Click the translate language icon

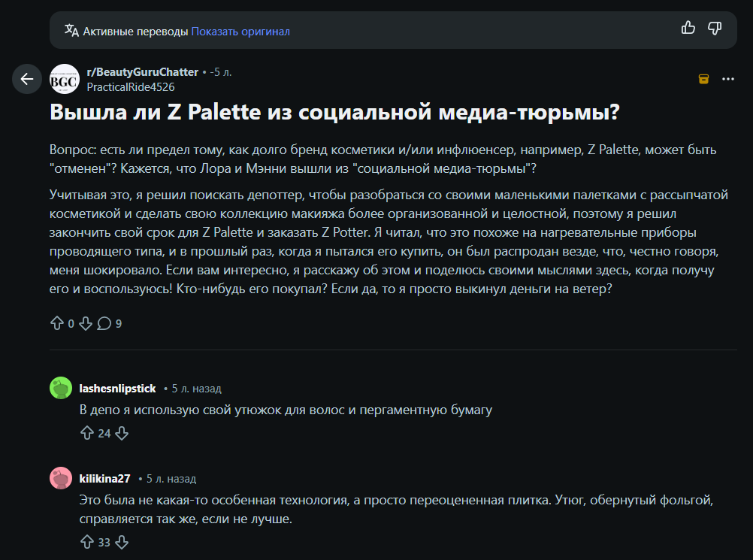tap(71, 31)
